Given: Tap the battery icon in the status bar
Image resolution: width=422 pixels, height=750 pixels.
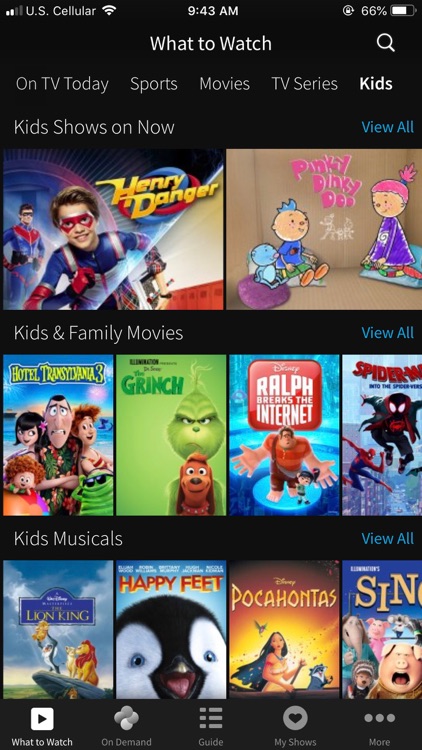Looking at the screenshot, I should 403,11.
